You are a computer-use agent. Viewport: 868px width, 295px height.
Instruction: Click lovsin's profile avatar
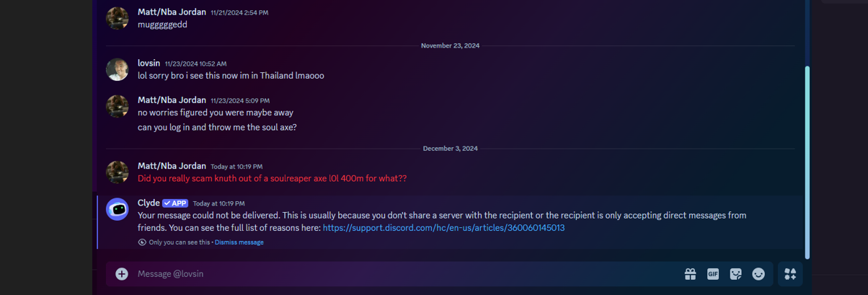click(118, 69)
